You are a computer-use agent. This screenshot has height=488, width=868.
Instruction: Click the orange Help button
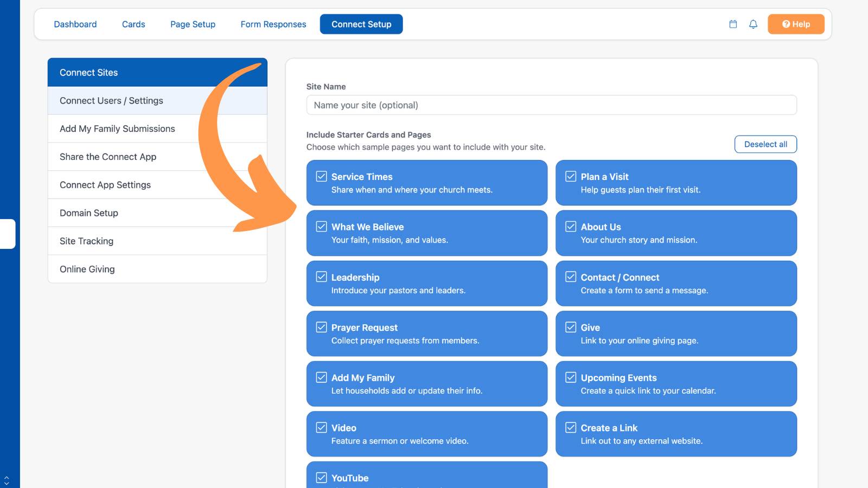pos(796,24)
